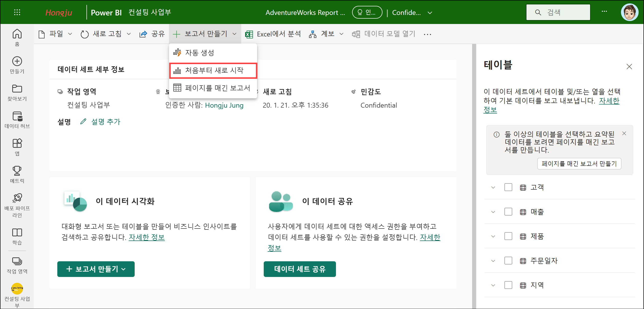Open the app launcher grid icon
644x309 pixels.
coord(17,12)
